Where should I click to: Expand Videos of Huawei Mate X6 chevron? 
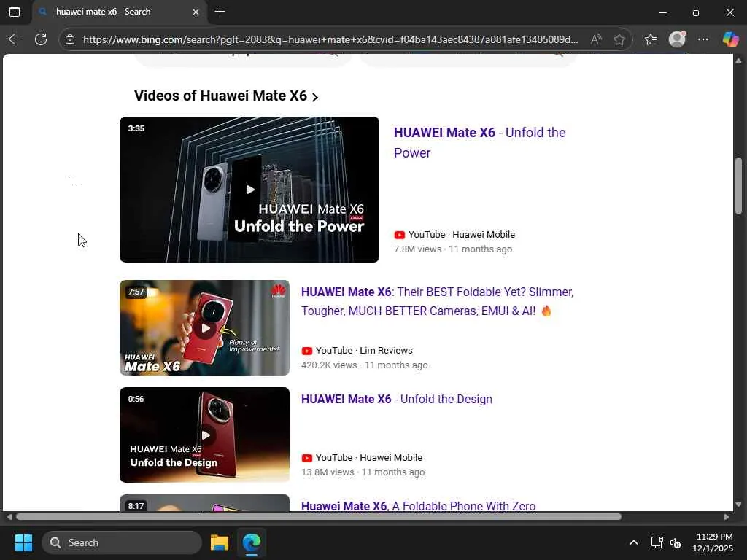(315, 97)
